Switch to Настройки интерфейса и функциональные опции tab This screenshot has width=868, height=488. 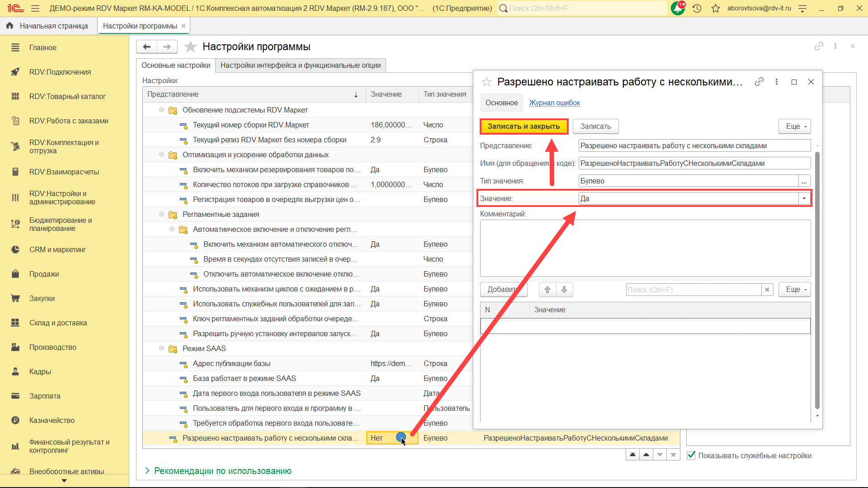point(300,65)
